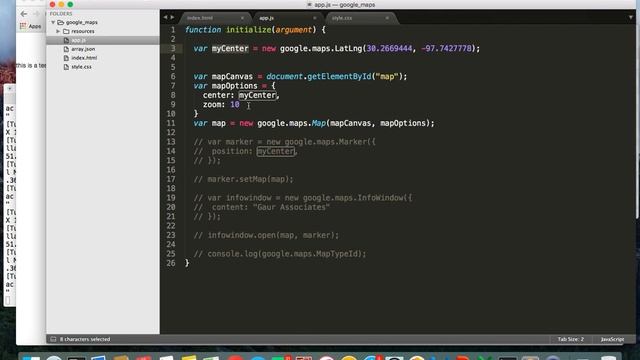640x360 pixels.
Task: Click the argument parameter on line 1
Action: (294, 30)
